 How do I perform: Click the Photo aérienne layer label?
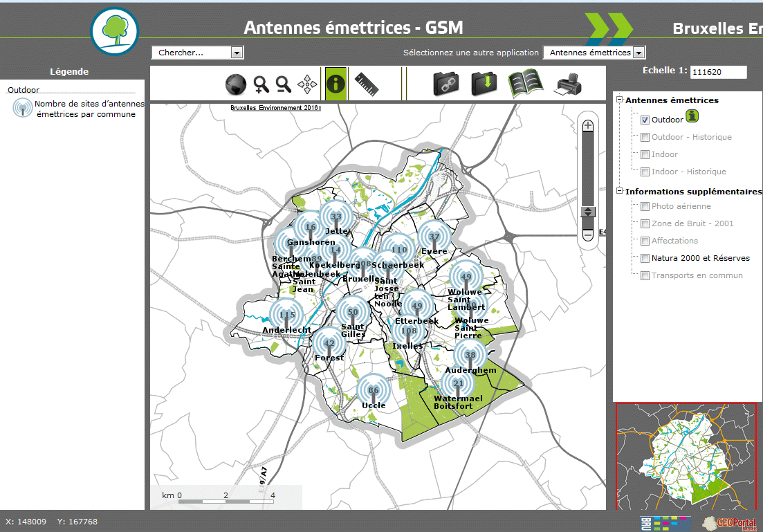(681, 206)
